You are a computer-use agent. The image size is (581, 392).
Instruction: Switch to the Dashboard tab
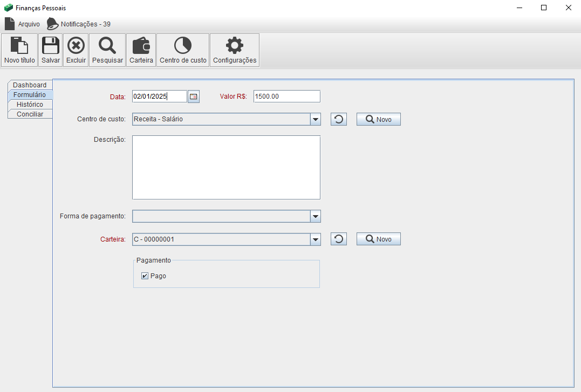30,85
